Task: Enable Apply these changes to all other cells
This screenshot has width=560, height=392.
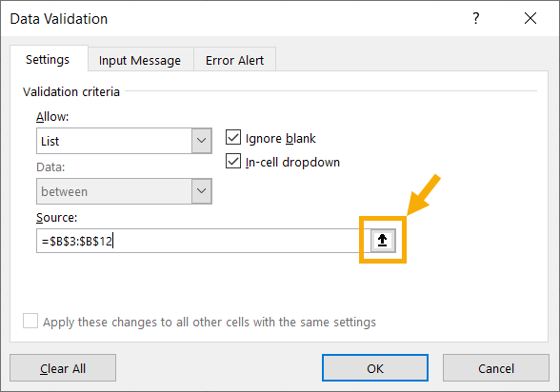Action: click(30, 321)
